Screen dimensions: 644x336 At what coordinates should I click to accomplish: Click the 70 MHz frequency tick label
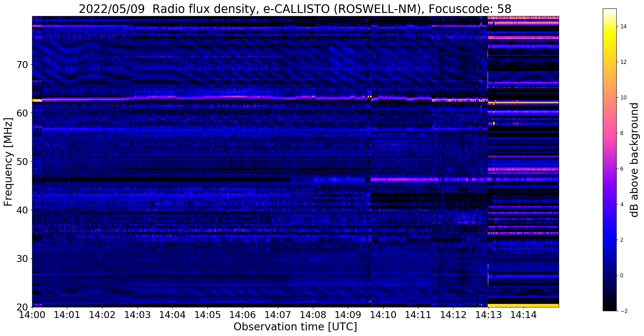(23, 65)
